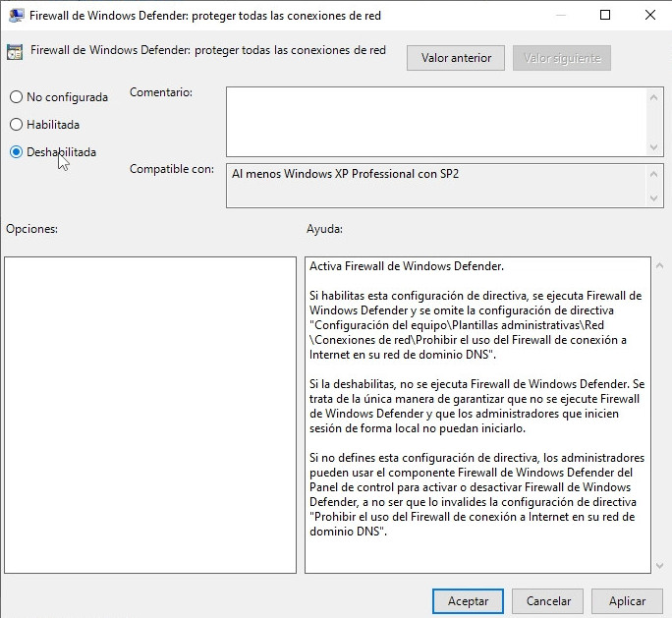Click the policy setting icon beside the header

15,52
